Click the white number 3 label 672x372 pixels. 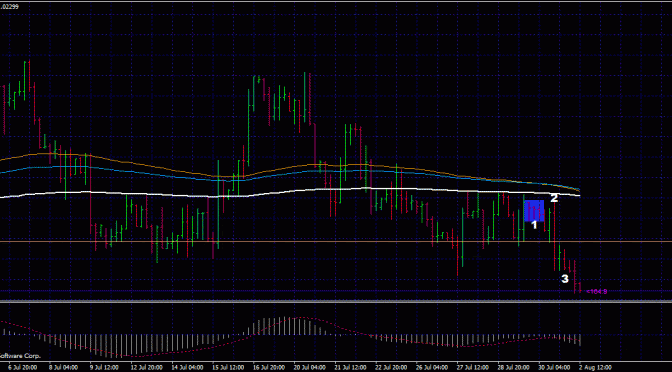point(565,279)
